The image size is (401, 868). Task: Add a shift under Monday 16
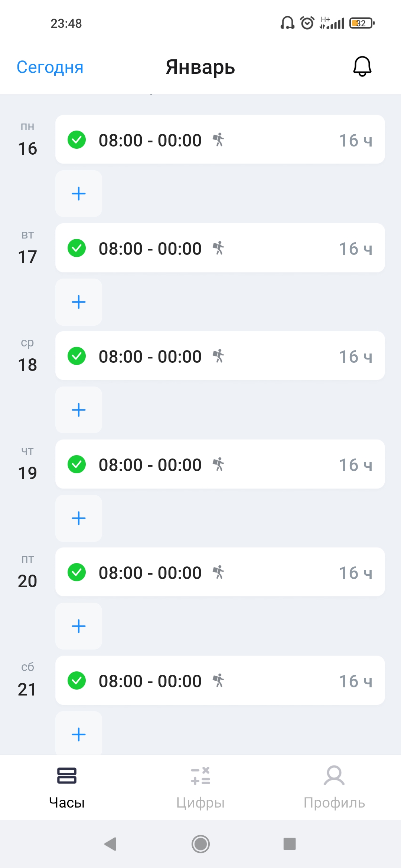click(79, 194)
